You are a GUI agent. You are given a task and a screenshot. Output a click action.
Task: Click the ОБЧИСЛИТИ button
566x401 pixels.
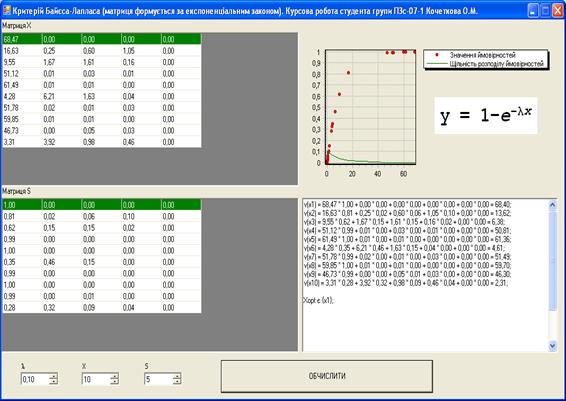point(327,376)
